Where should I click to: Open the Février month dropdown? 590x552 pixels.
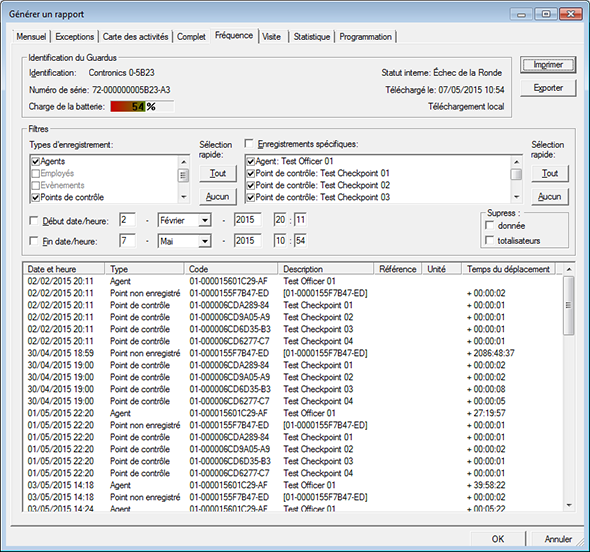coord(204,220)
